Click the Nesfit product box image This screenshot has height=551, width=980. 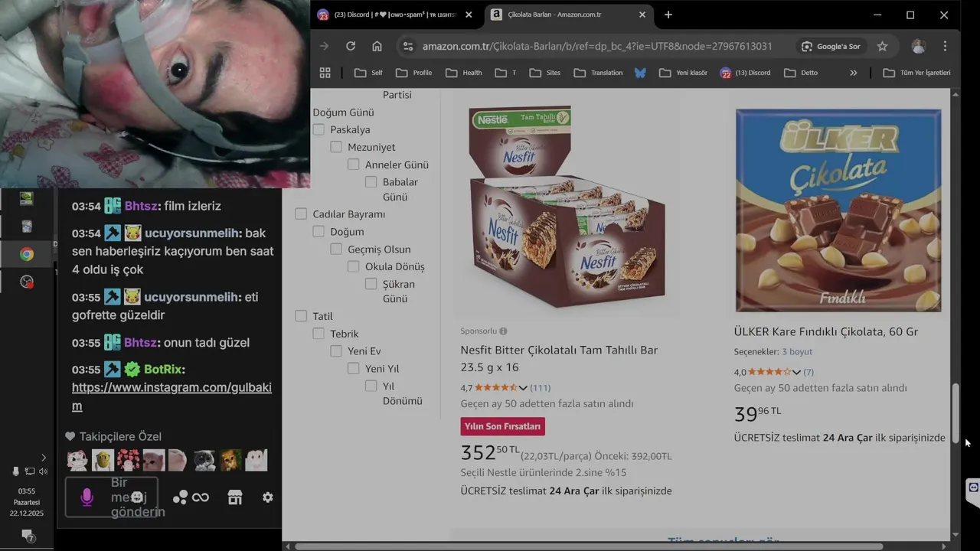(x=567, y=207)
